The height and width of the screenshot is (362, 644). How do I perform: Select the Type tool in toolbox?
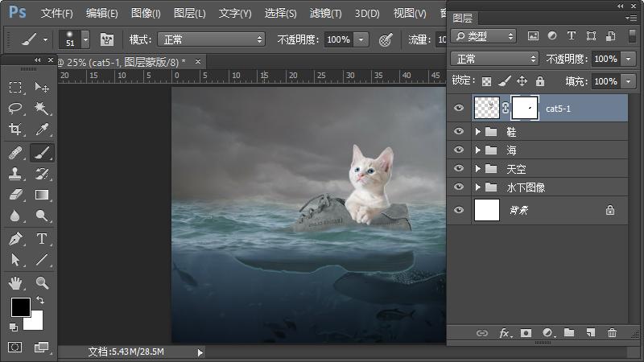[42, 238]
